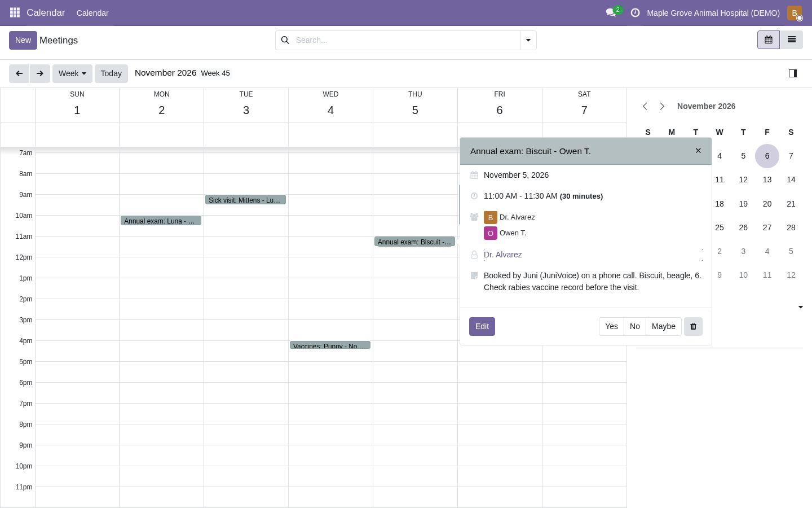
Task: Show previous month in mini calendar
Action: coord(645,106)
